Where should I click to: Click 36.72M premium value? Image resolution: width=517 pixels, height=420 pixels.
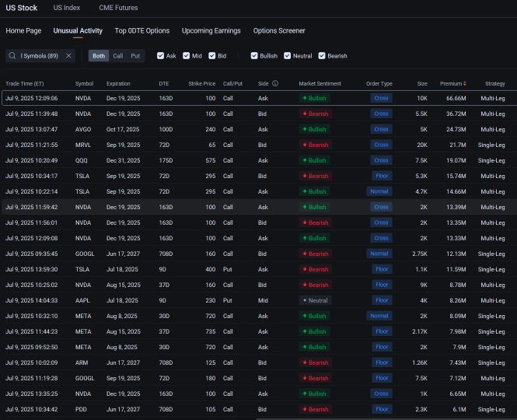[456, 114]
